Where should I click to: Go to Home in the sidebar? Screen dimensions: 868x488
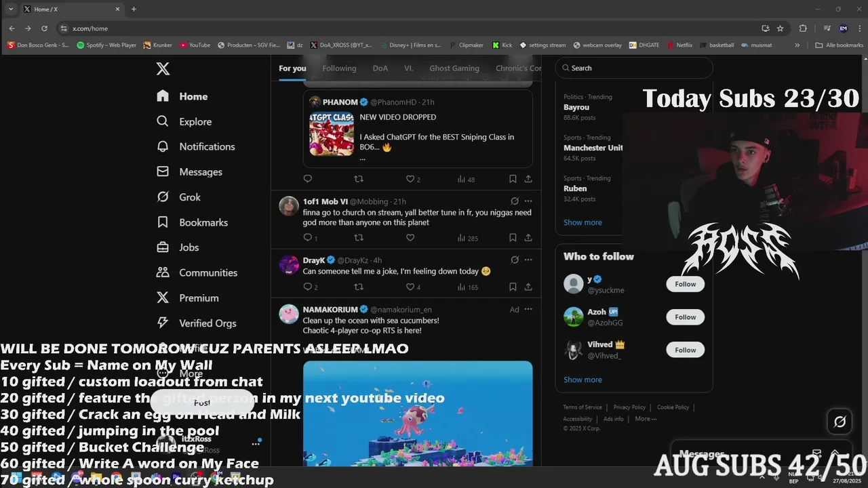(x=182, y=96)
